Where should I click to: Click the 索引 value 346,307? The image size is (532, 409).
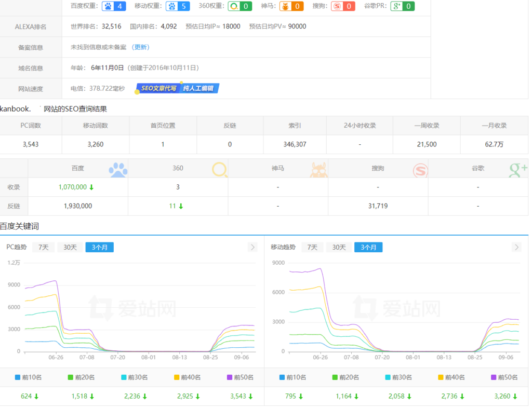pos(295,144)
